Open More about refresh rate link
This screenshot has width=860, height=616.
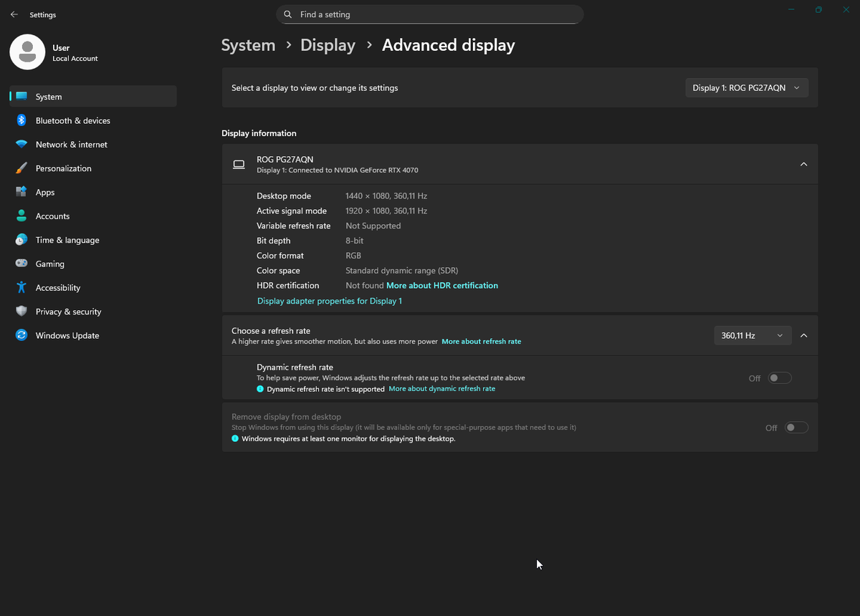click(482, 342)
